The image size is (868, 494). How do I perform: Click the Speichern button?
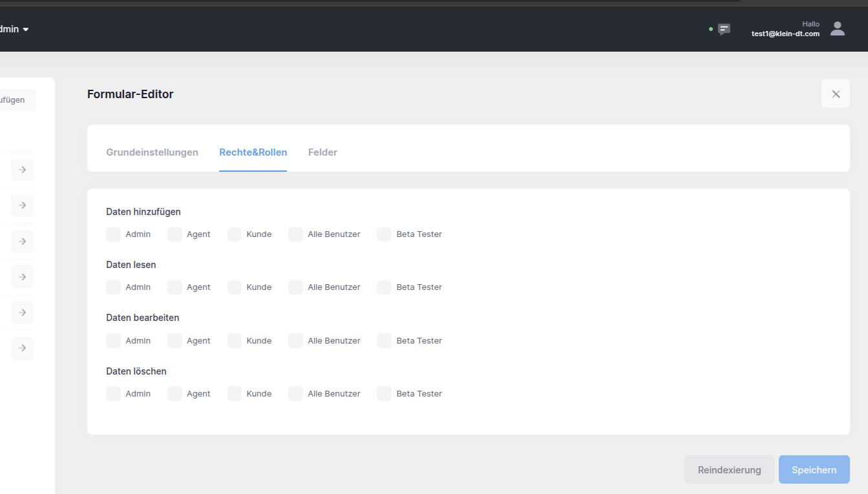814,470
